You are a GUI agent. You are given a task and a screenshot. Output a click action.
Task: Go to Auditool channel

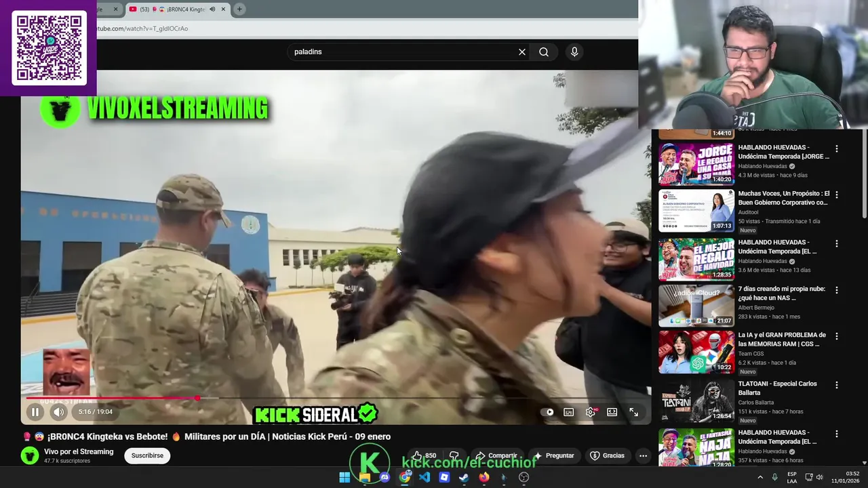click(748, 212)
